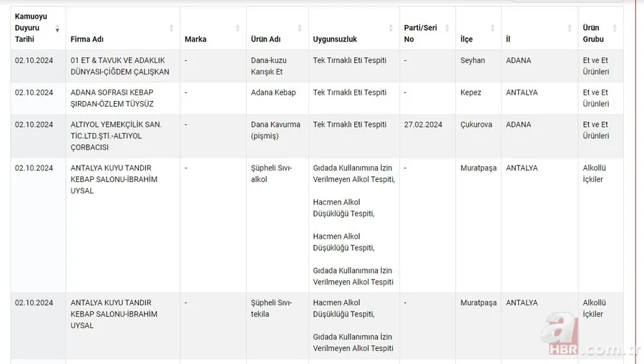
Task: Select the Firma Adı column header text
Action: pyautogui.click(x=87, y=39)
